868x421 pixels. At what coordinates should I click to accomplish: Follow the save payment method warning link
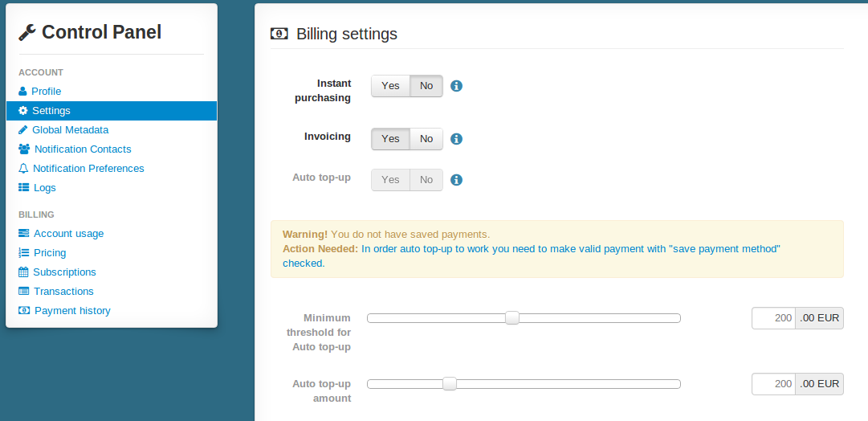pyautogui.click(x=532, y=256)
